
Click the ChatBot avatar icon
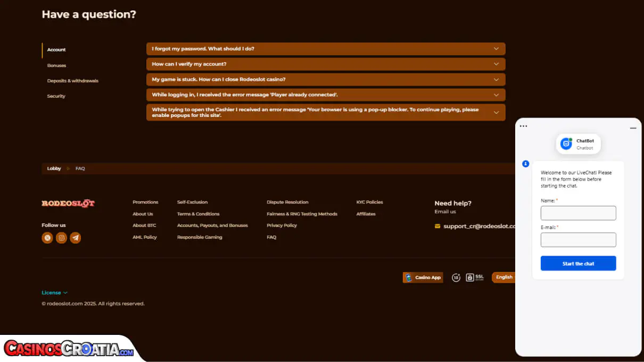point(566,144)
